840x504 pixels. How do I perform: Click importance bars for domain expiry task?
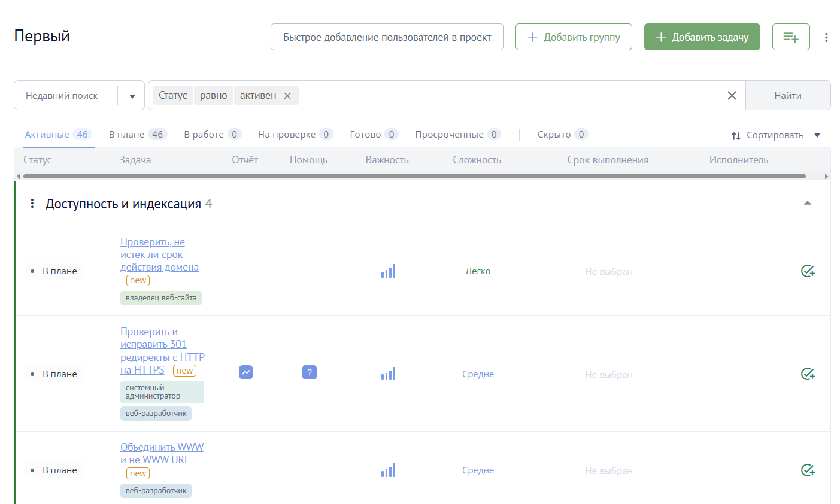pos(388,271)
